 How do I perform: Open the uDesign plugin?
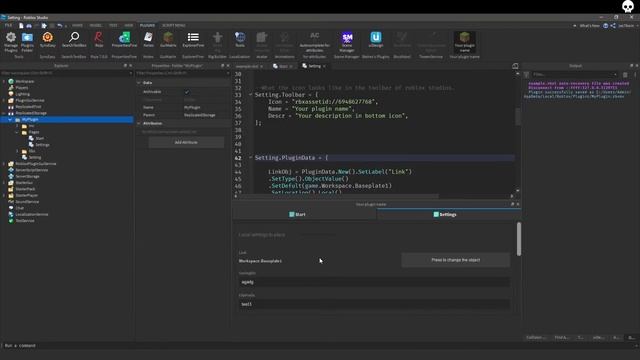pos(376,40)
